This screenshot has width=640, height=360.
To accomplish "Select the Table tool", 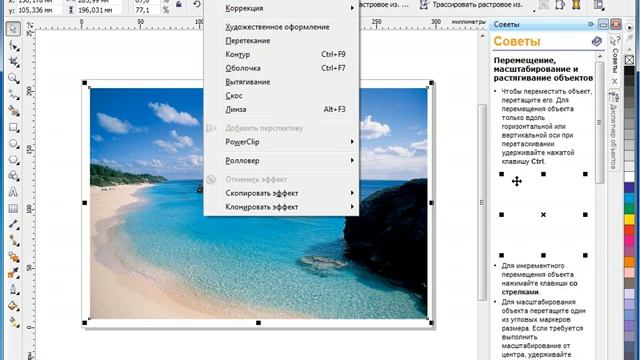I will [x=13, y=209].
